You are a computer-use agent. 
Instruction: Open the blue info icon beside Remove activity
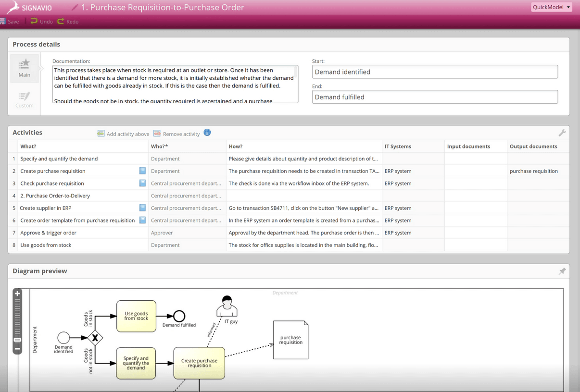pyautogui.click(x=207, y=132)
